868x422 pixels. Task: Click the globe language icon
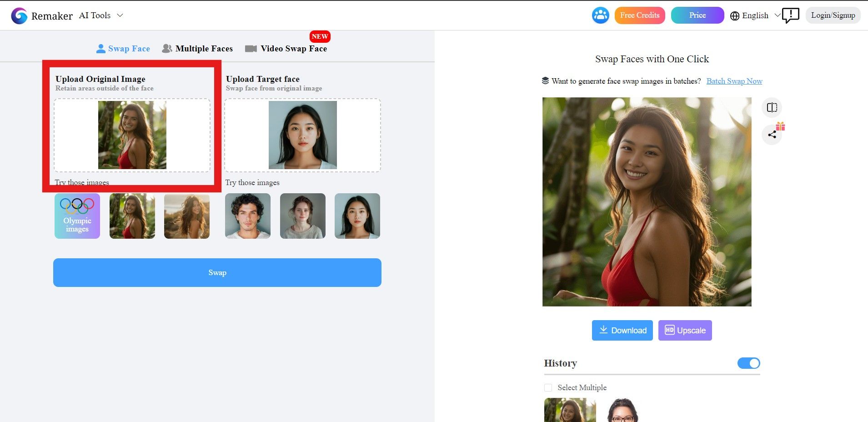coord(735,16)
